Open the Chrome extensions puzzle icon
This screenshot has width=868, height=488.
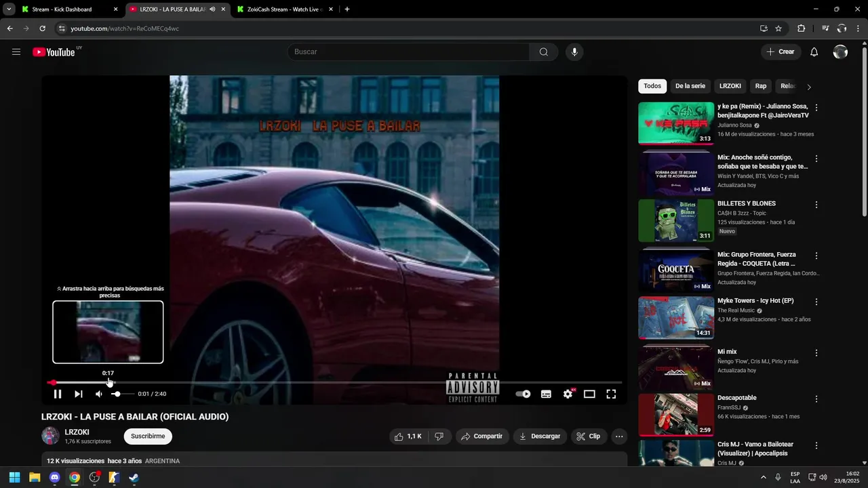(801, 28)
